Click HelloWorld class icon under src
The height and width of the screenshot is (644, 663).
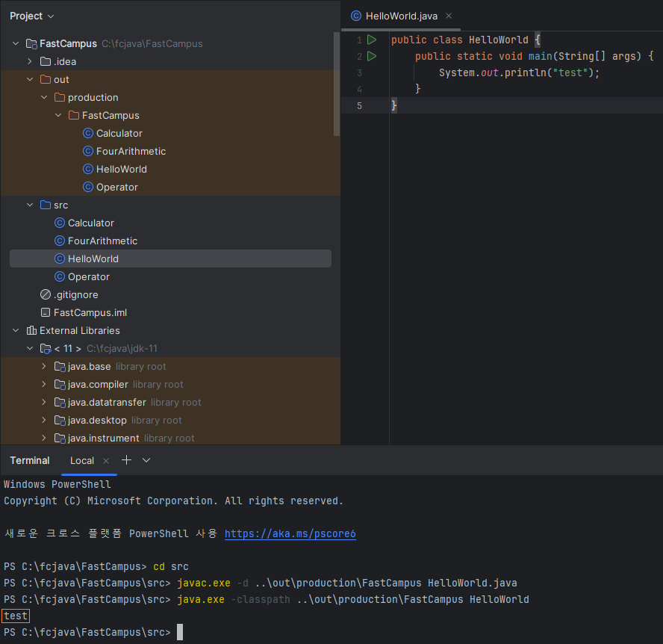pyautogui.click(x=60, y=258)
